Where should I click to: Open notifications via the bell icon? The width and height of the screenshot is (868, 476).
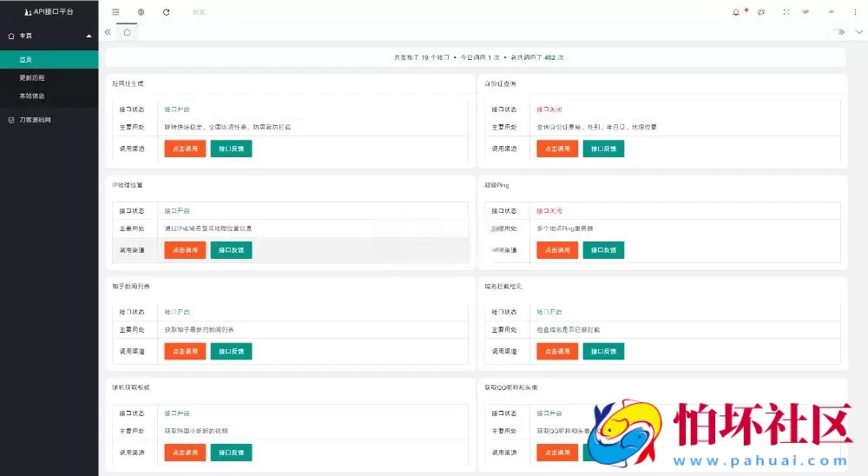736,12
